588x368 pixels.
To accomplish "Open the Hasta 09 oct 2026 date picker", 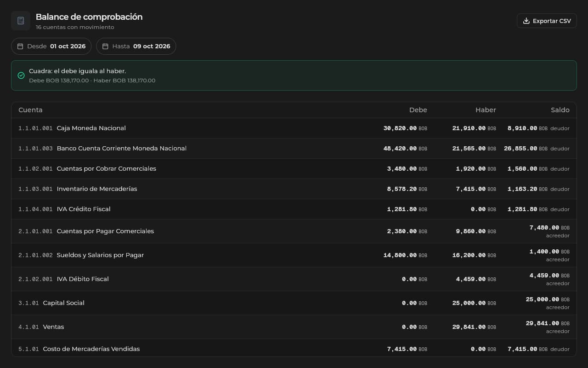I will coord(136,46).
